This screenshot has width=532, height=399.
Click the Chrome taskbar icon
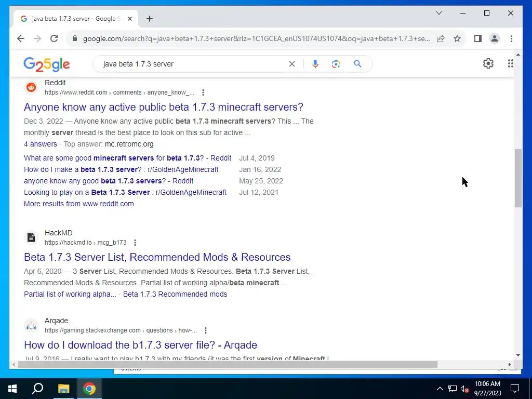[89, 389]
